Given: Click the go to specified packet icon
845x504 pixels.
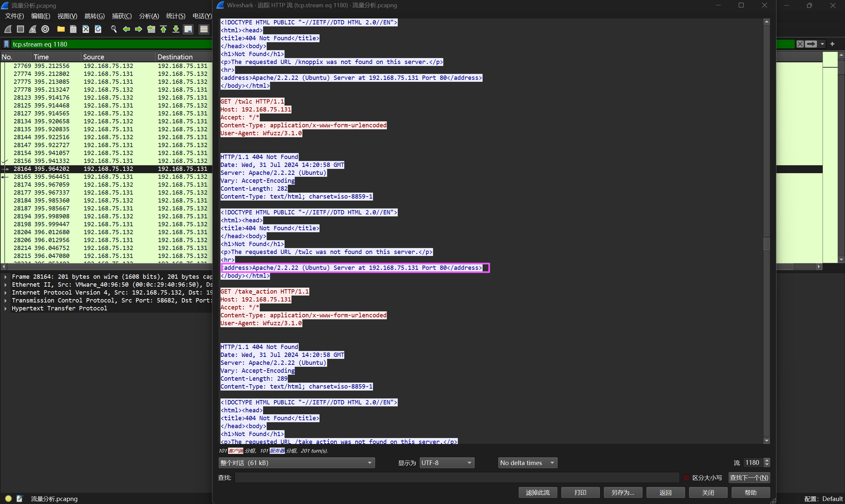Looking at the screenshot, I should pos(151,29).
